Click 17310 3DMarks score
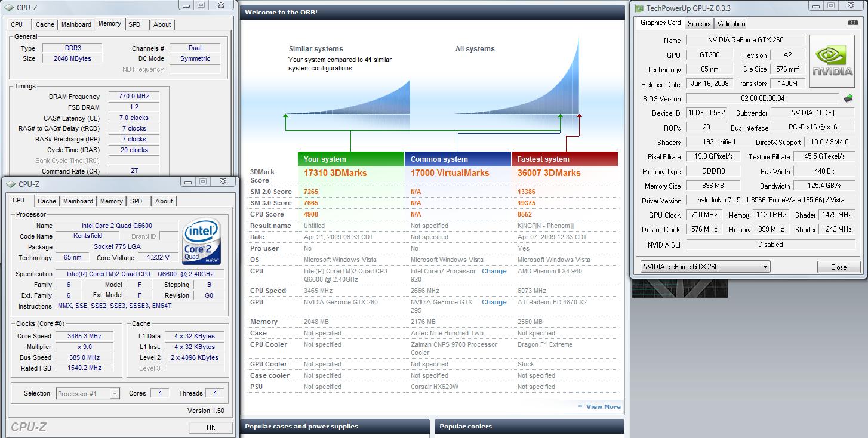The height and width of the screenshot is (438, 868). pos(335,173)
